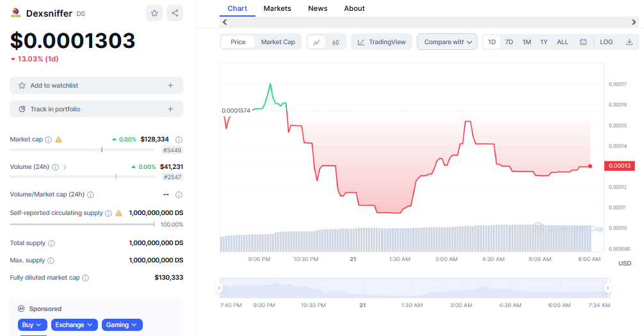Click Total supply info icon
Viewport: 644px width, 336px height.
pyautogui.click(x=51, y=243)
